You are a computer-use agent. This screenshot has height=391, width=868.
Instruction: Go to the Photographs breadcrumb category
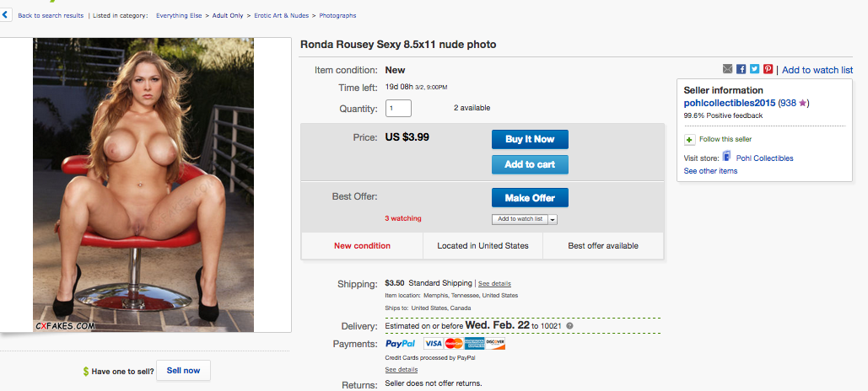coord(336,15)
